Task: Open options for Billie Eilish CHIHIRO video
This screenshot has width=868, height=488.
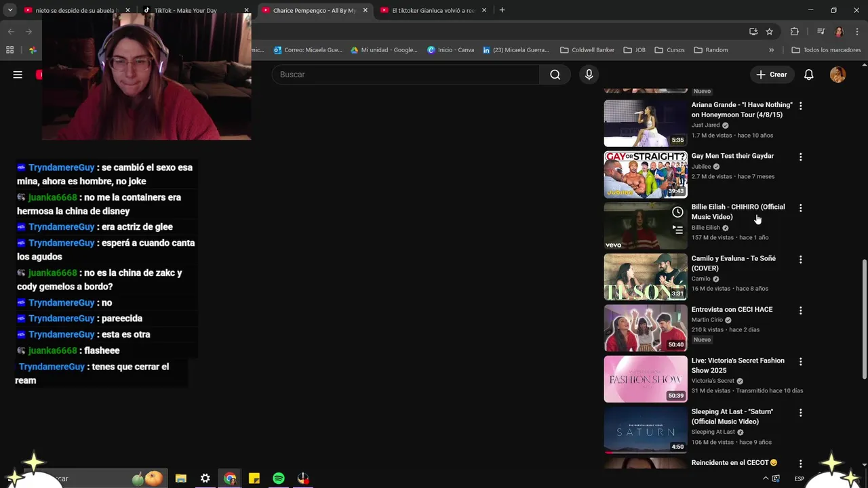Action: click(x=800, y=208)
